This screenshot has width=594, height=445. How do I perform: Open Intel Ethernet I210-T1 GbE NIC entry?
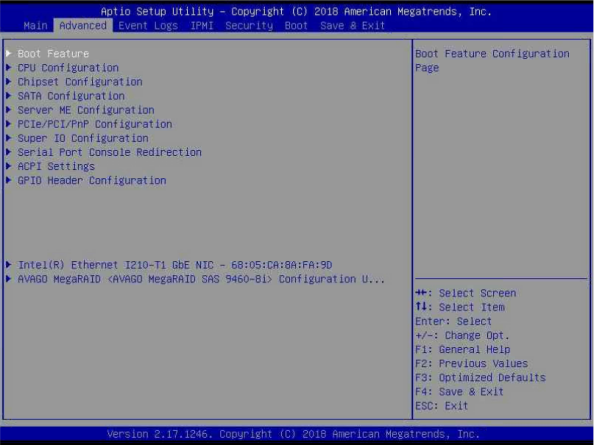175,265
